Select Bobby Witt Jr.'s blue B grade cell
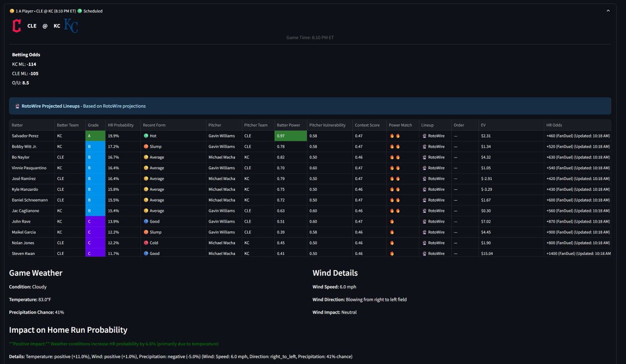 (95, 147)
